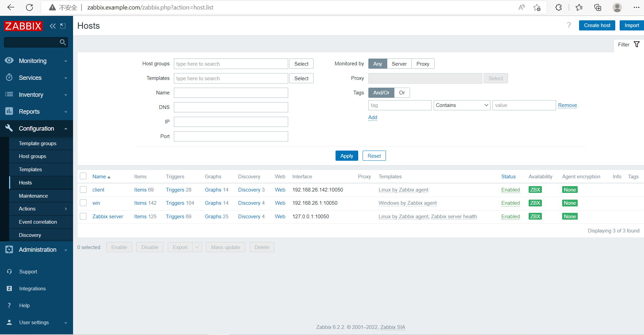Expand the Monitoring menu chevron

click(66, 61)
